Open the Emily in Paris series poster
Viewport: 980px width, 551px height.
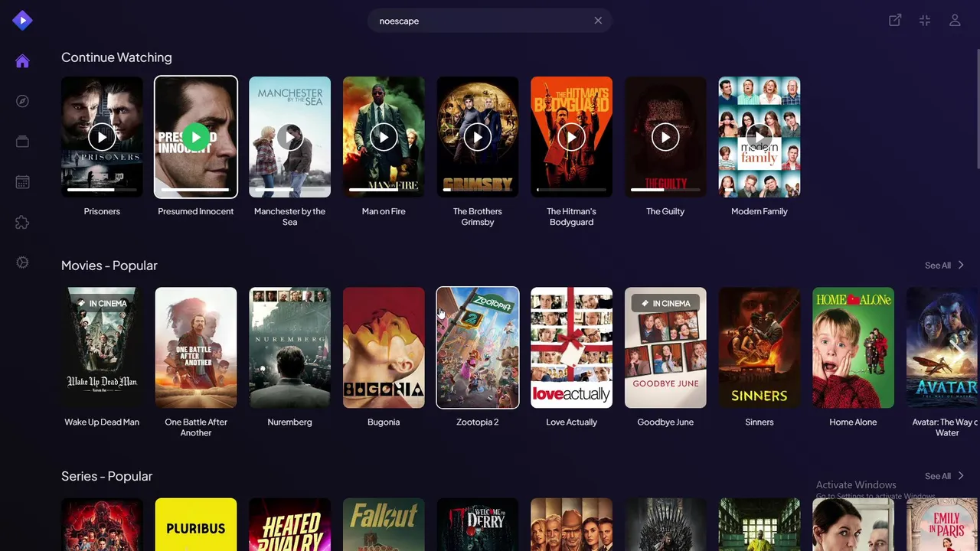942,524
